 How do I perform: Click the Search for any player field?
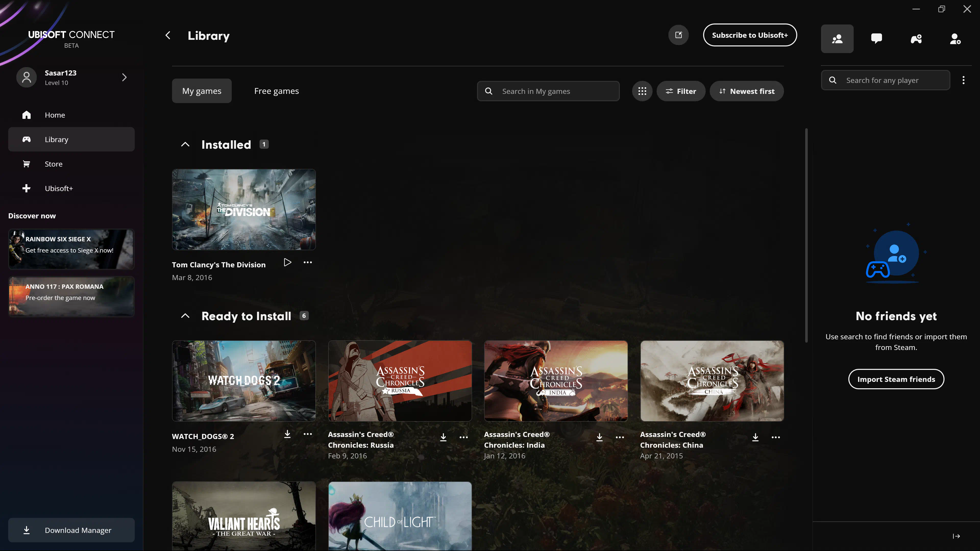885,80
